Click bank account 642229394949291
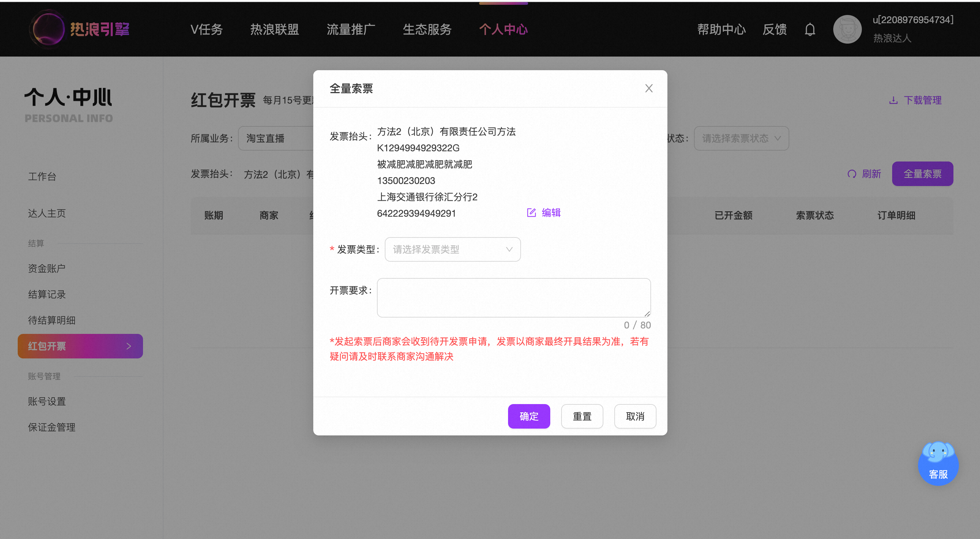 click(x=416, y=213)
